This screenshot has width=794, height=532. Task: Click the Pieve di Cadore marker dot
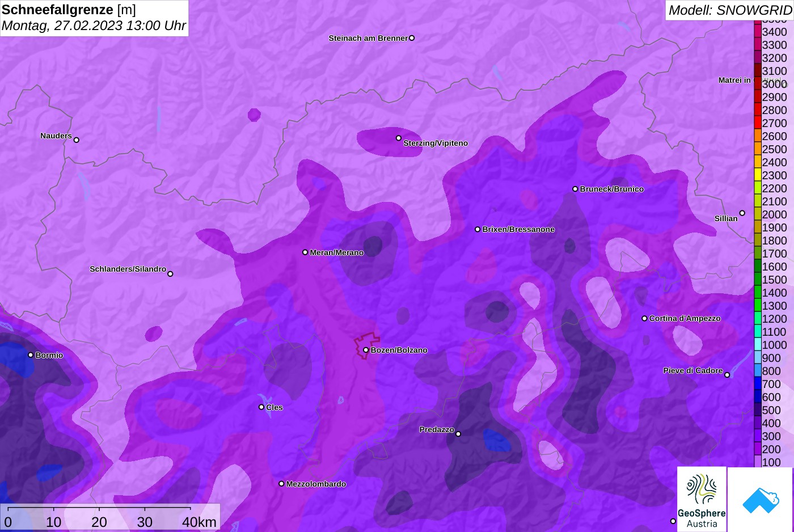pos(727,375)
